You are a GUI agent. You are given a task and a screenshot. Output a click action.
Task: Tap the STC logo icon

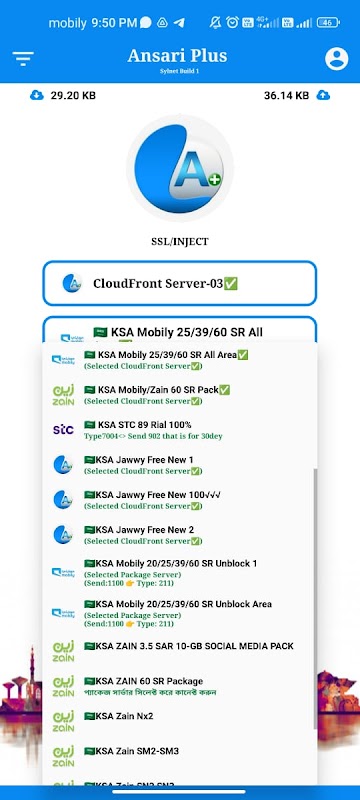(x=63, y=430)
